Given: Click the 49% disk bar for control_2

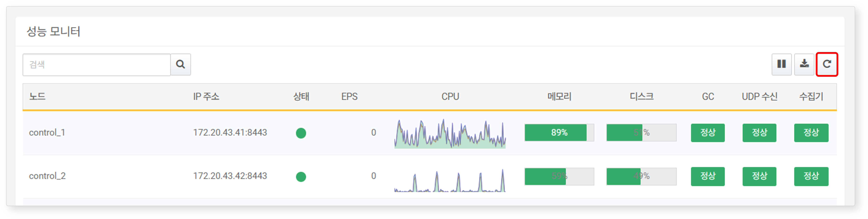Looking at the screenshot, I should (641, 176).
